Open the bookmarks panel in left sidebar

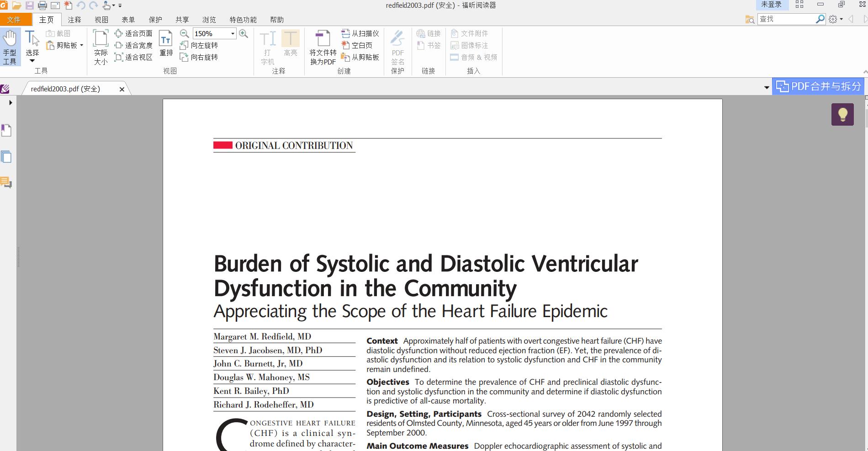[6, 131]
